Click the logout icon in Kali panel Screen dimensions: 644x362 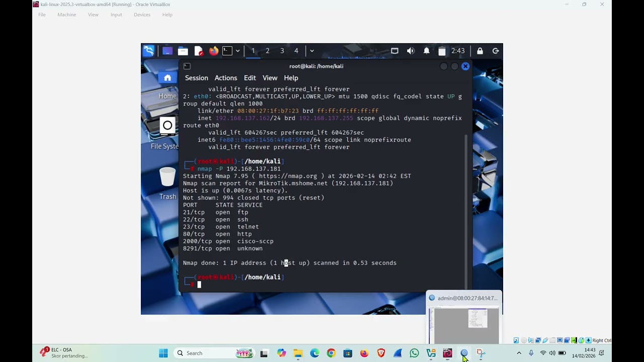point(496,51)
